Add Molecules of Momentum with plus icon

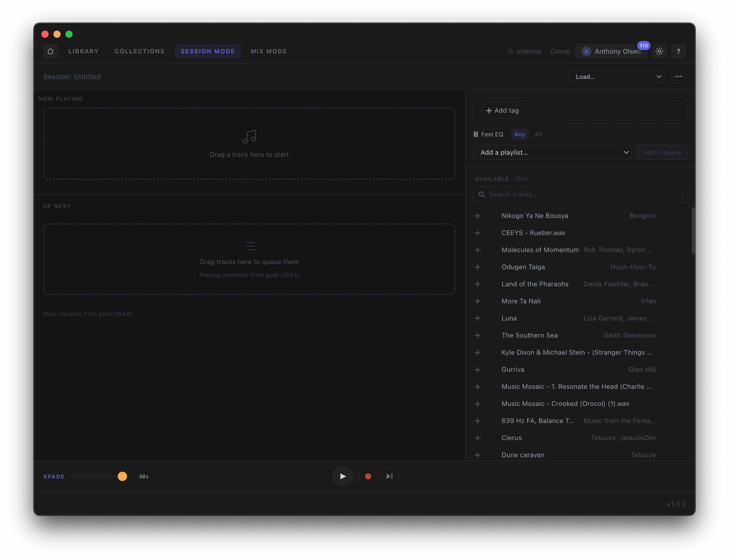(x=478, y=250)
